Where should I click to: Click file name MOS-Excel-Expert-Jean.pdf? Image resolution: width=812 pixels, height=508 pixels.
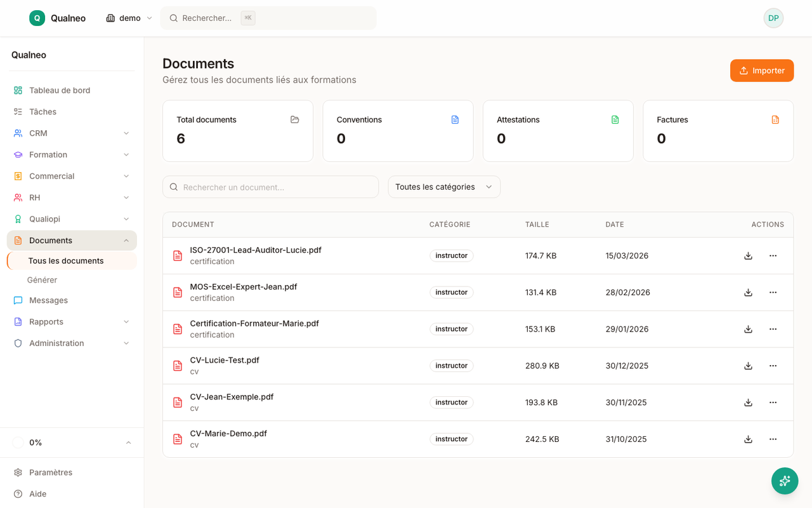[244, 287]
